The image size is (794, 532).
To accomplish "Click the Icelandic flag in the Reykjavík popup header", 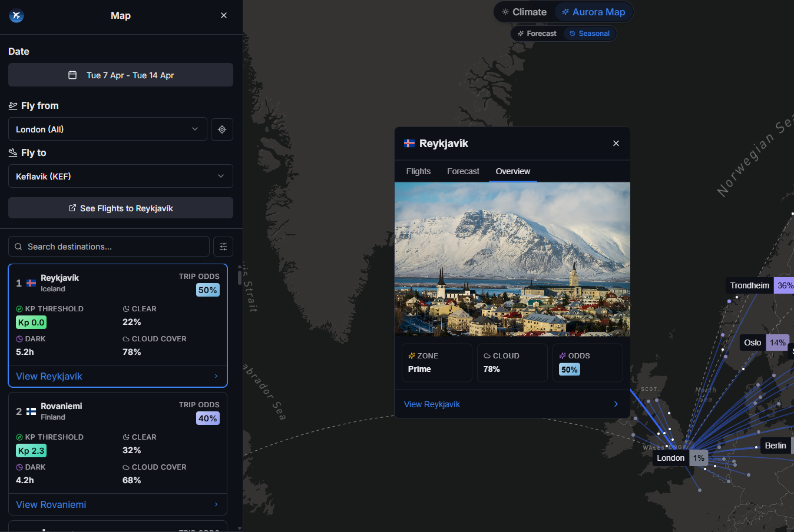I will 409,142.
